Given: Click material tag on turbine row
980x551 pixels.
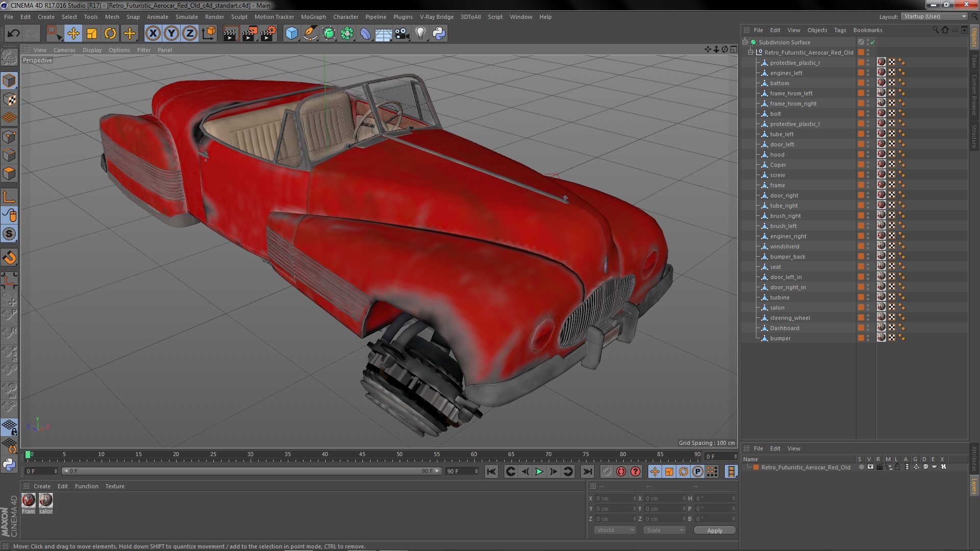Looking at the screenshot, I should (881, 297).
